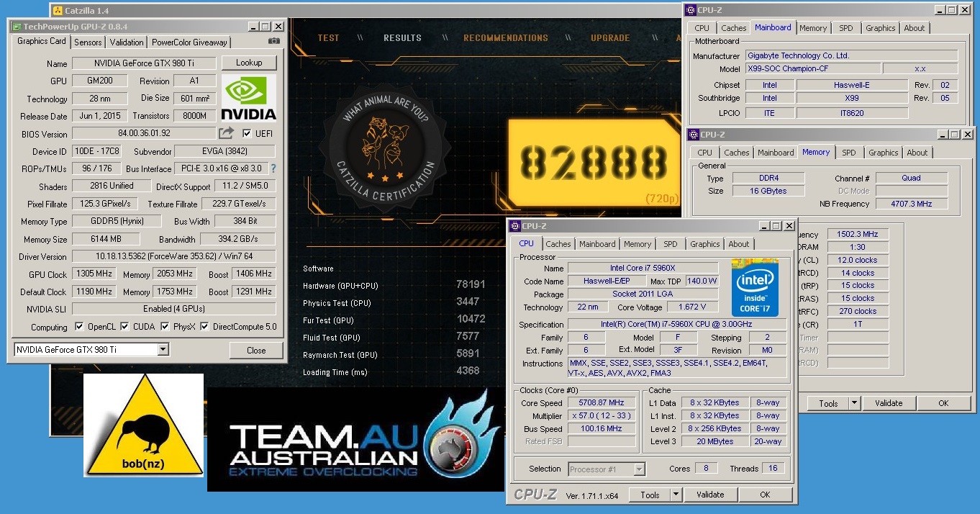Click the GPU-Z screenshot camera icon
The height and width of the screenshot is (514, 980).
point(273,42)
